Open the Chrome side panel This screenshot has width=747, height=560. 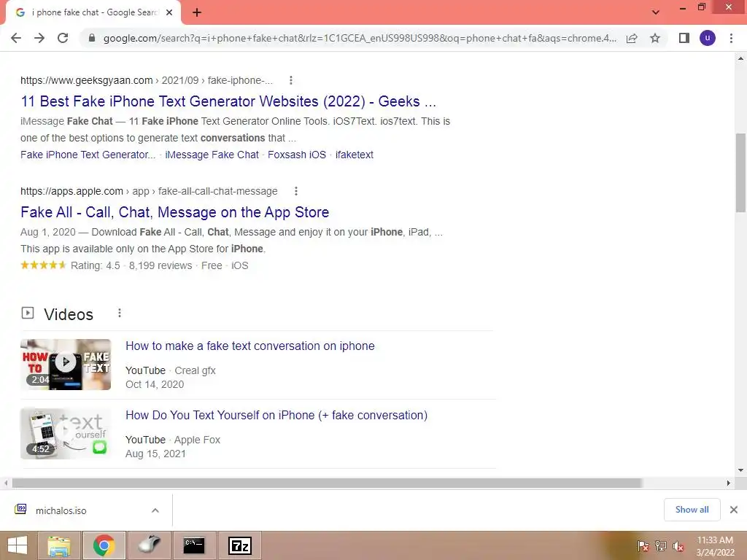pos(684,38)
